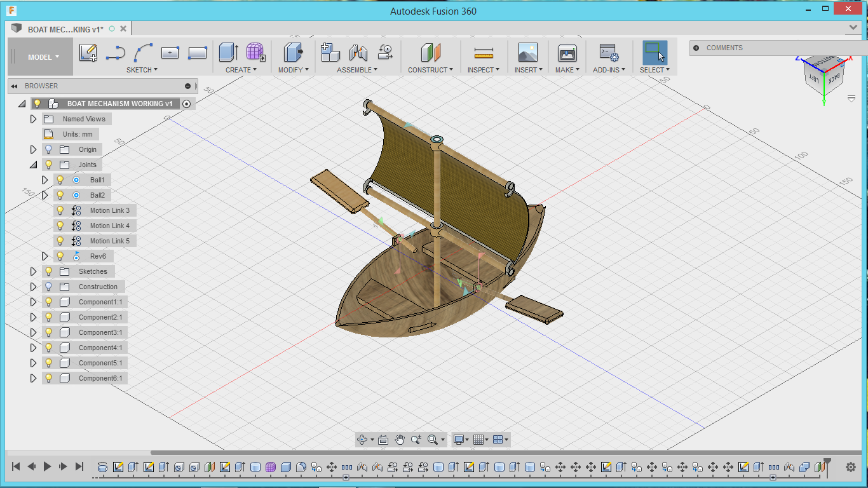Click the Create Sketch tool icon

click(x=88, y=53)
